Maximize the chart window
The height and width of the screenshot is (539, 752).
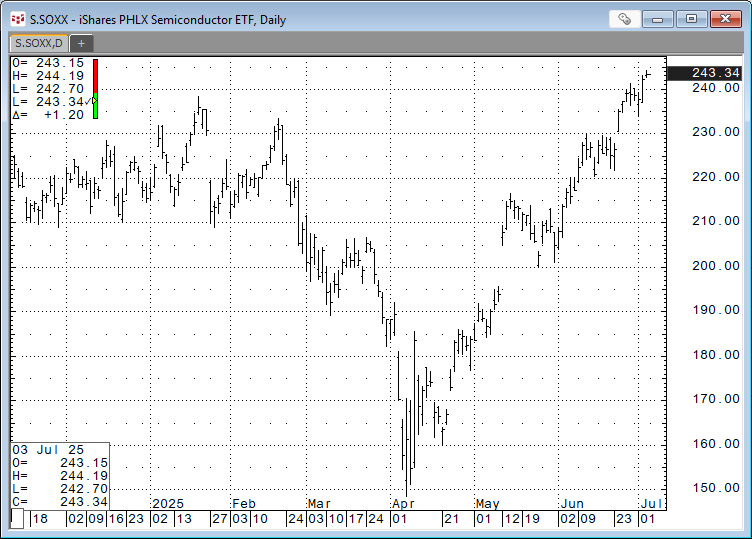click(x=691, y=18)
